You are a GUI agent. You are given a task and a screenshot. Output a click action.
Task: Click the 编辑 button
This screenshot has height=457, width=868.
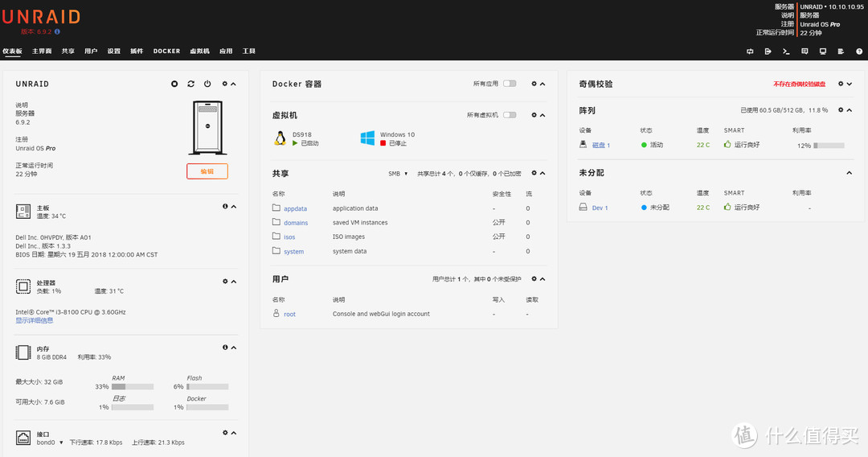207,171
